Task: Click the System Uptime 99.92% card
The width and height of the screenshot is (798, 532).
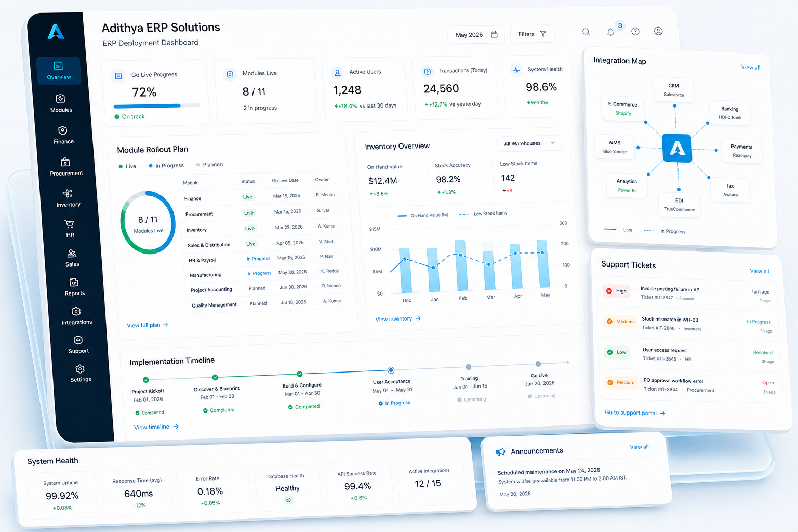Action: (x=62, y=495)
